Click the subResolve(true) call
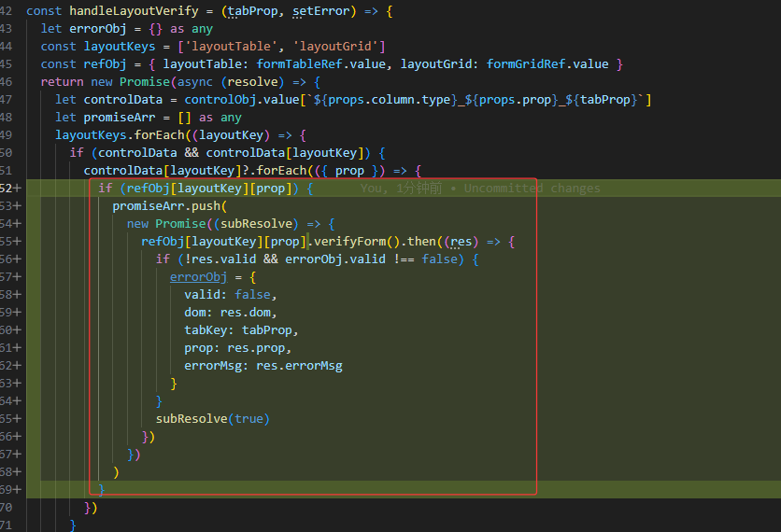Viewport: 781px width, 532px height. coord(212,419)
